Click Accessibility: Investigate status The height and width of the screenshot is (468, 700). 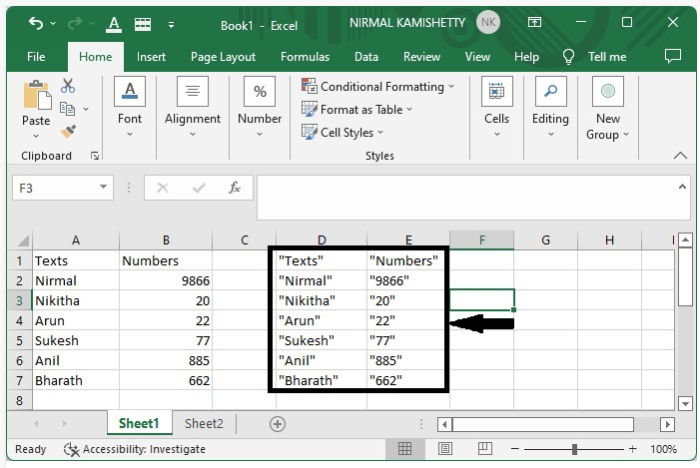(x=135, y=449)
